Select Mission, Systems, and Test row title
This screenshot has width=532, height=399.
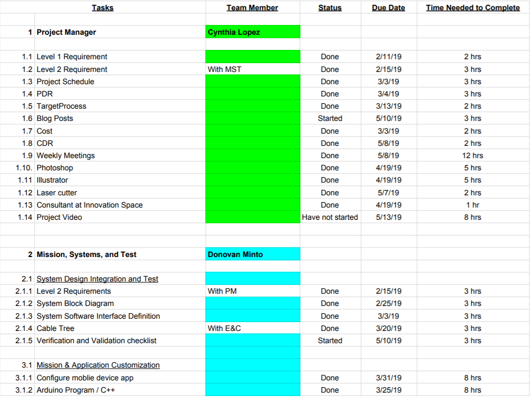click(x=86, y=255)
